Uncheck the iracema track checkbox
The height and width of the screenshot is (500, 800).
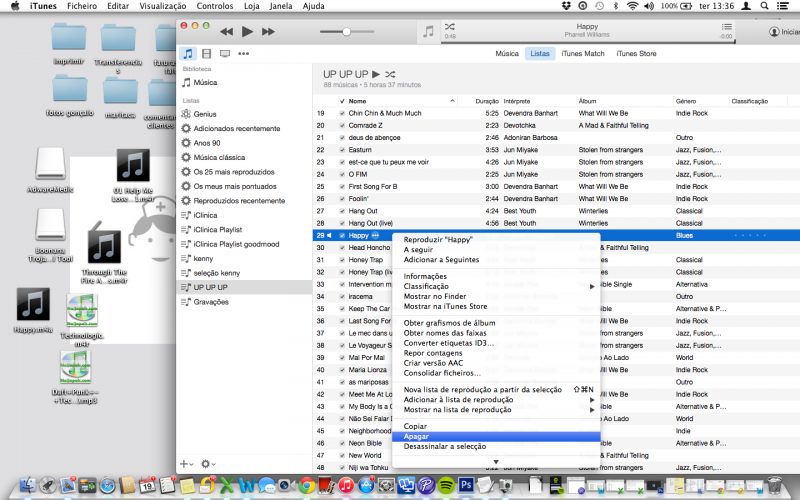pyautogui.click(x=342, y=296)
